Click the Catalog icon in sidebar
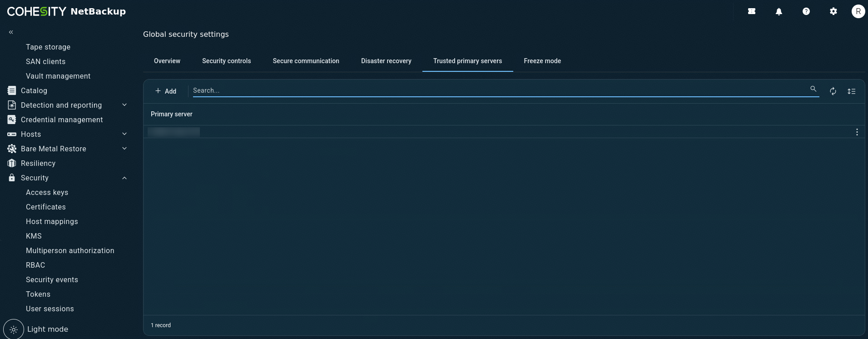Image resolution: width=868 pixels, height=339 pixels. 12,90
